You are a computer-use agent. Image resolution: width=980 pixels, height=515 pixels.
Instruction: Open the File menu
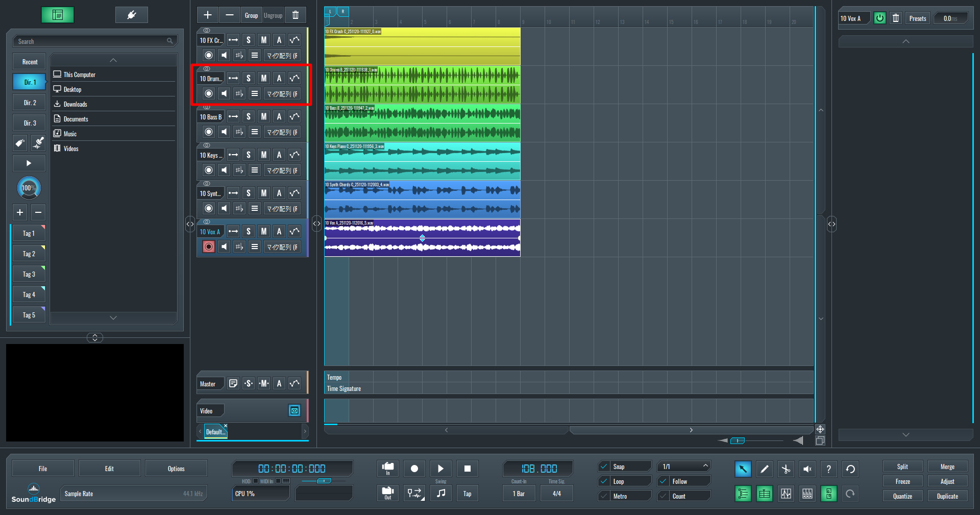tap(43, 469)
